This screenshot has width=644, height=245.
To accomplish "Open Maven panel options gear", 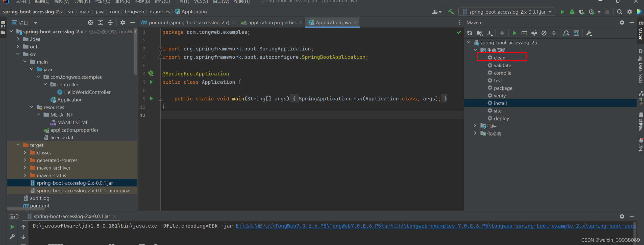I will 622,22.
